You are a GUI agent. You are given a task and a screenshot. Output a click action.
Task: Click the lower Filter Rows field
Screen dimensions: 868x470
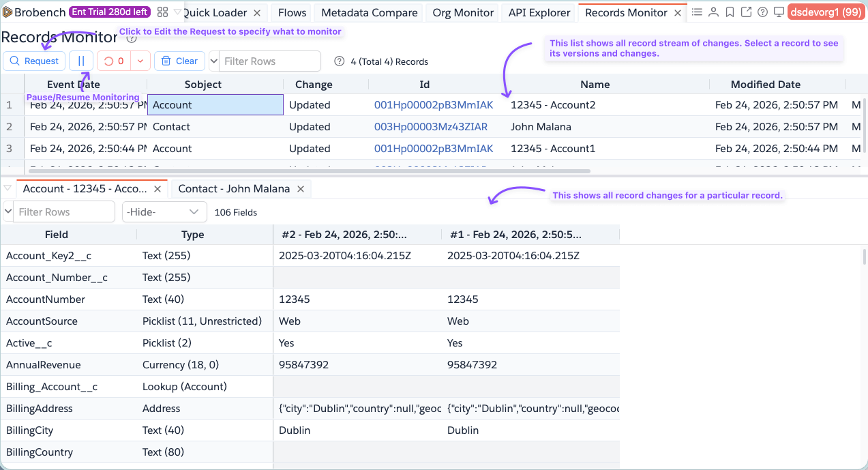[x=64, y=212]
